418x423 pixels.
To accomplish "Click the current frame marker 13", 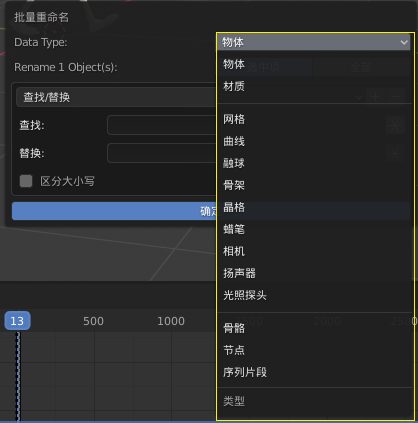I will click(17, 321).
